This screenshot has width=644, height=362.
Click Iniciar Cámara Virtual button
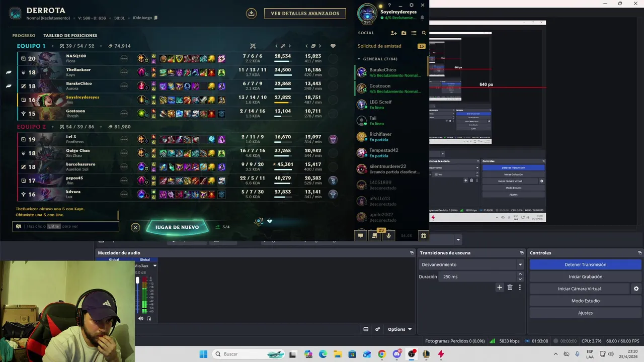(x=579, y=289)
